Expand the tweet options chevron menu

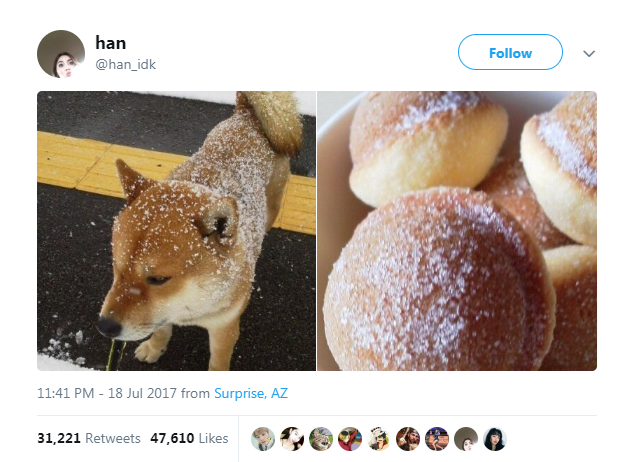tap(588, 53)
